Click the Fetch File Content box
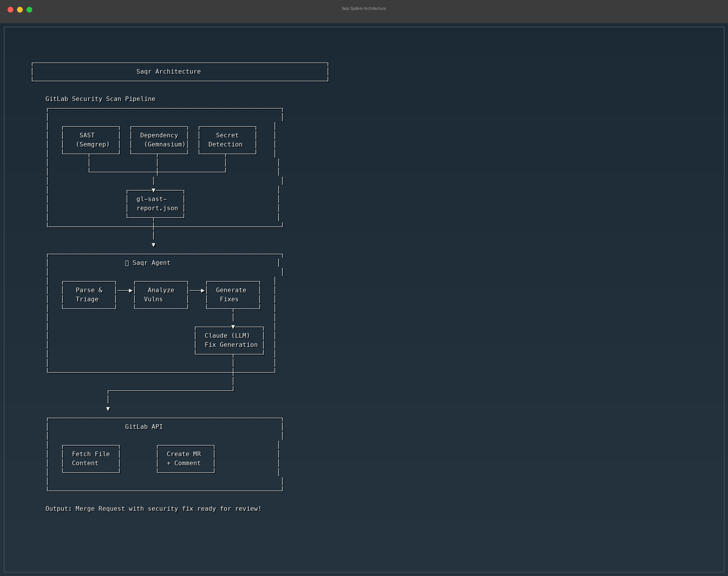This screenshot has width=728, height=576. pyautogui.click(x=91, y=459)
